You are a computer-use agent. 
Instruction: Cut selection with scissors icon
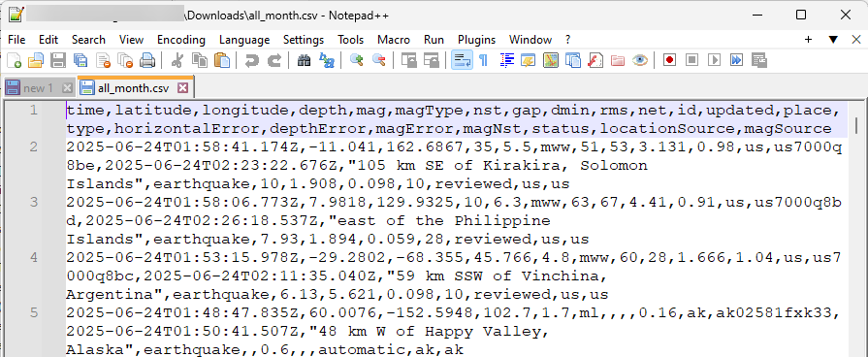point(177,60)
